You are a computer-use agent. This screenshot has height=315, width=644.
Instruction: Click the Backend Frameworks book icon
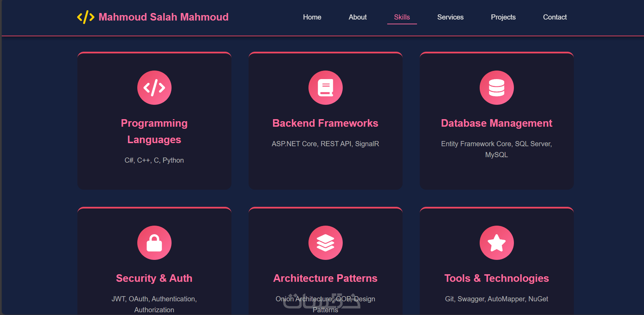(326, 88)
